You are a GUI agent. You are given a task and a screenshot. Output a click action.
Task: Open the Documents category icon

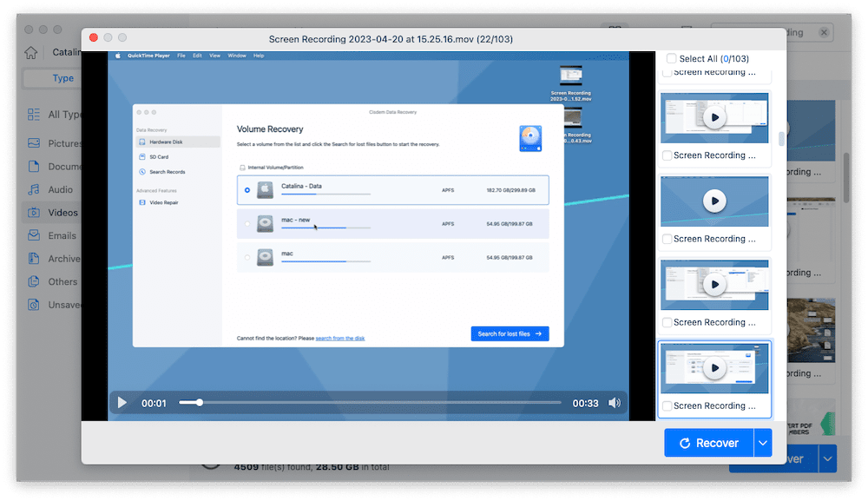coord(34,166)
